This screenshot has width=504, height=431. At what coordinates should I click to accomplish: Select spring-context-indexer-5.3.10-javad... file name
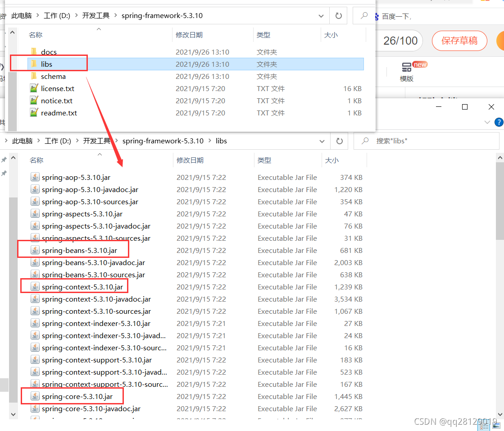pos(104,335)
